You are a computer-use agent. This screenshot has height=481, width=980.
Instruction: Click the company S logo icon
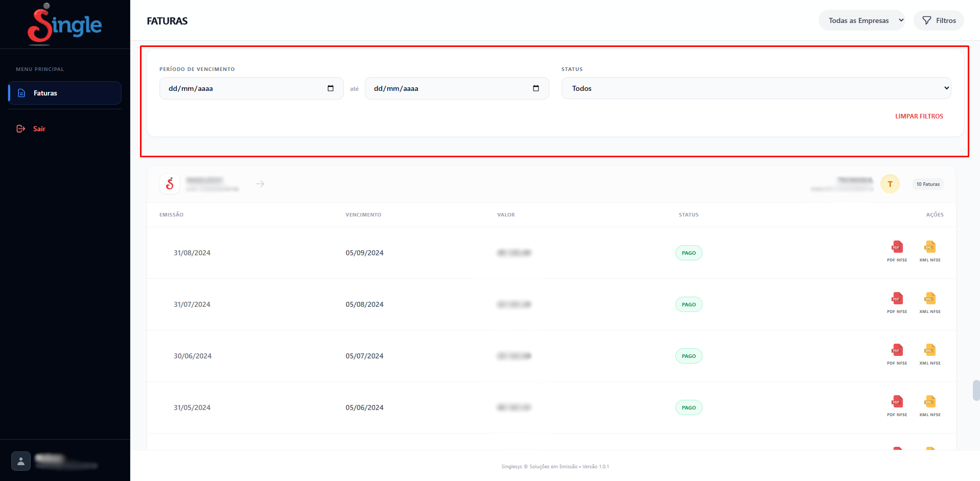pyautogui.click(x=170, y=184)
